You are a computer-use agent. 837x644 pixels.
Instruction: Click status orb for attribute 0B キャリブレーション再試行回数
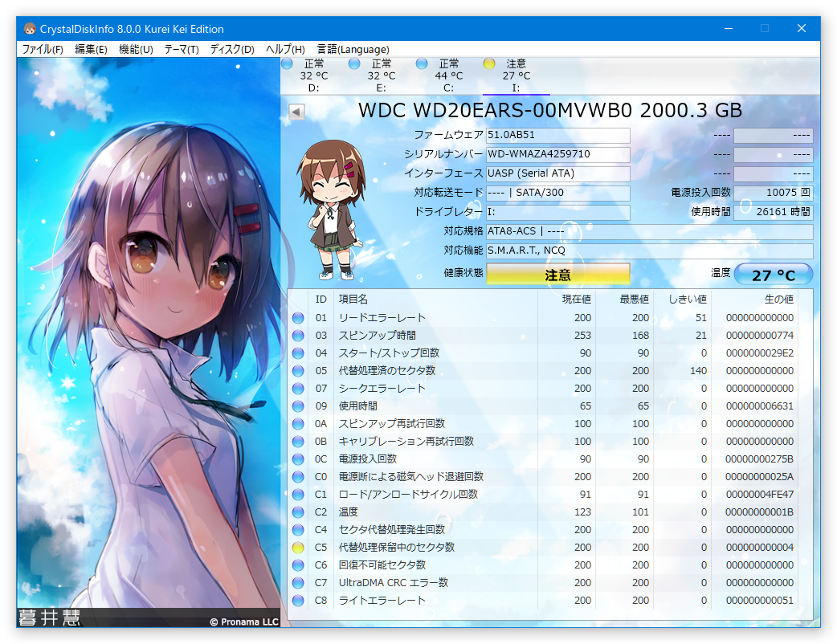[x=298, y=442]
